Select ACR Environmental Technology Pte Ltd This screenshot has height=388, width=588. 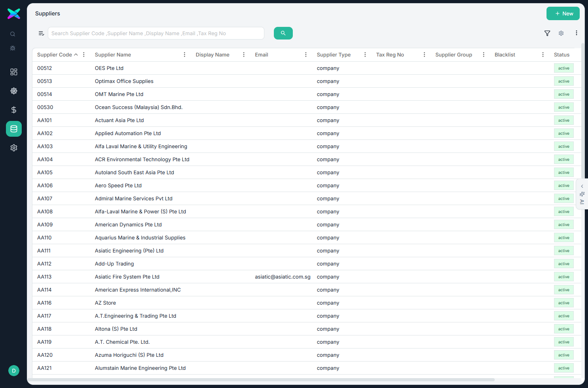click(142, 159)
